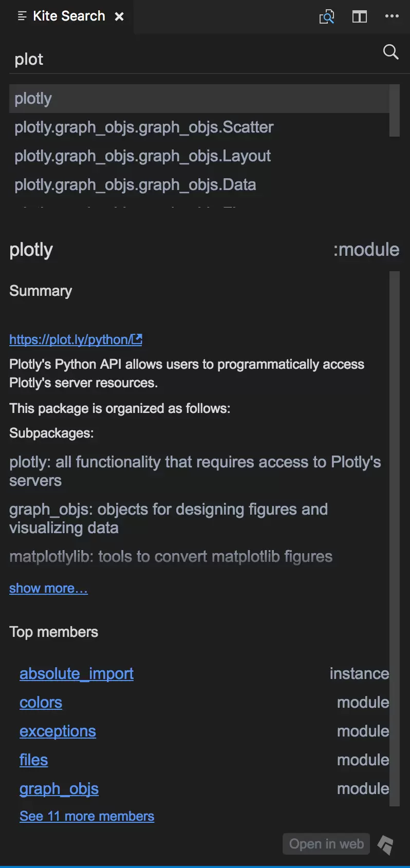Expand the summary with show more
Viewport: 410px width, 868px height.
point(48,588)
